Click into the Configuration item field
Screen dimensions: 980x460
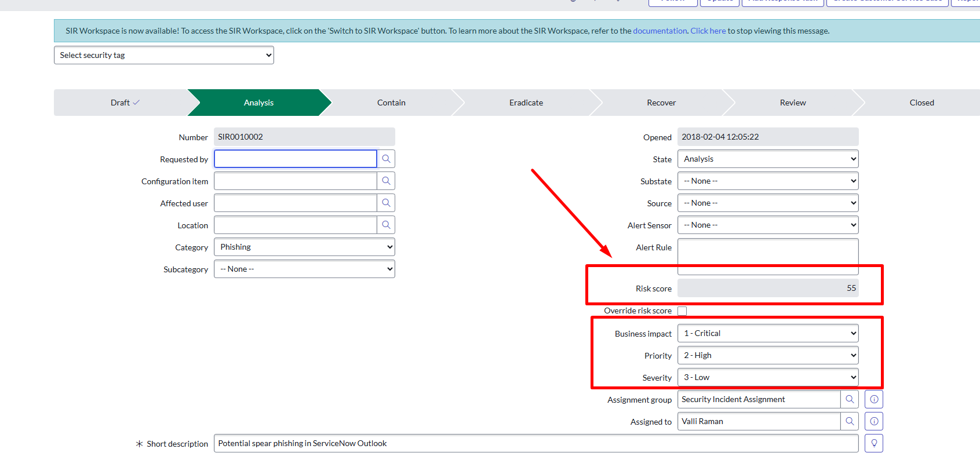(x=296, y=181)
